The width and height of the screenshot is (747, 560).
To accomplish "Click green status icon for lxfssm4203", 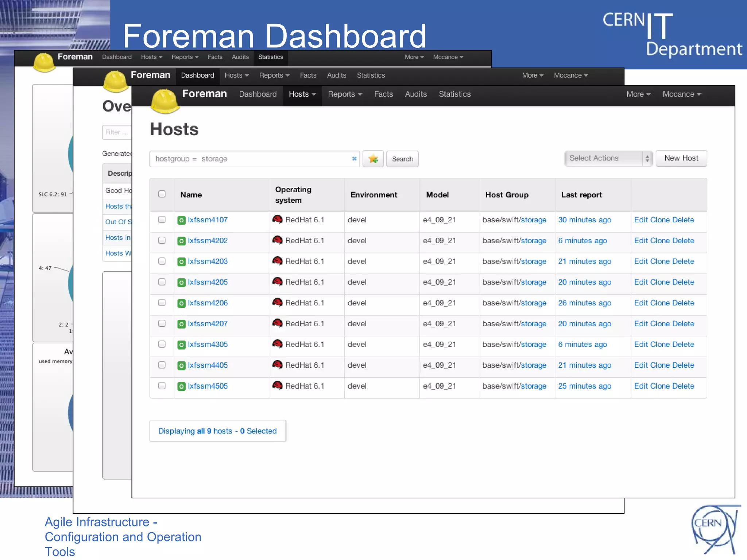I will coord(181,262).
